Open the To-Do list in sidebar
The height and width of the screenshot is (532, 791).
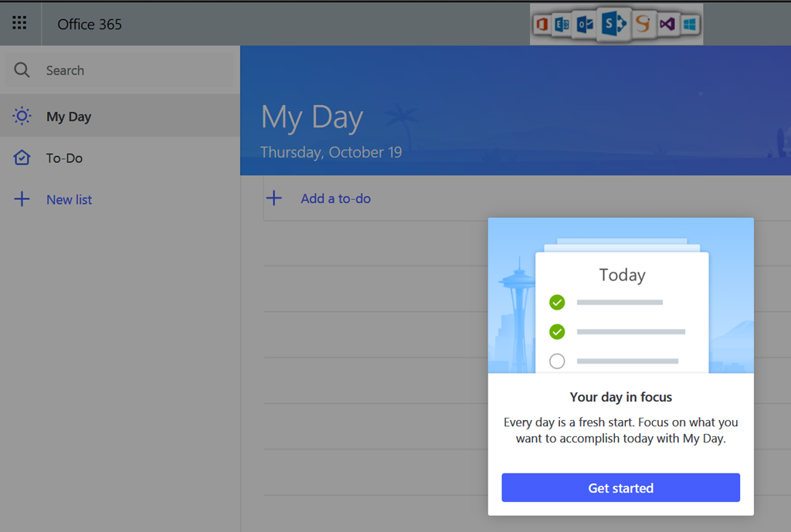click(120, 158)
